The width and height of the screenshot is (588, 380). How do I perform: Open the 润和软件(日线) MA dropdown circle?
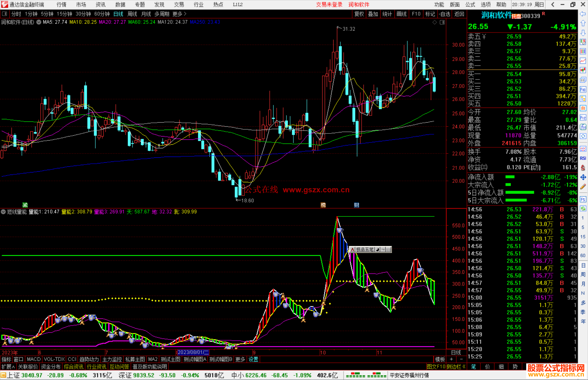39,22
